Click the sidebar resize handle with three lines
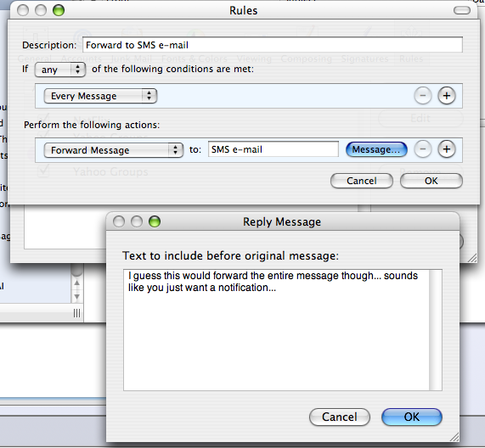 [76, 313]
